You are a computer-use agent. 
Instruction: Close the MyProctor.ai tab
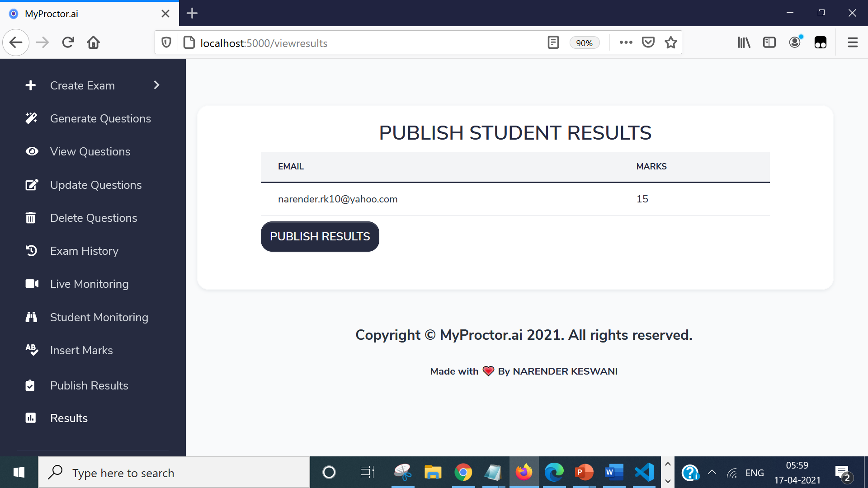[165, 14]
